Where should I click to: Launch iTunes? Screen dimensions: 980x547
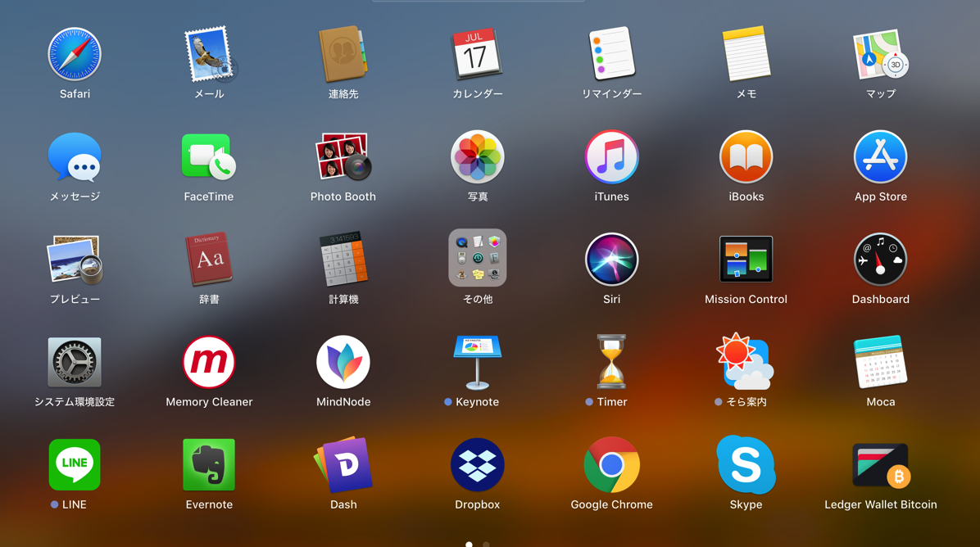tap(612, 156)
